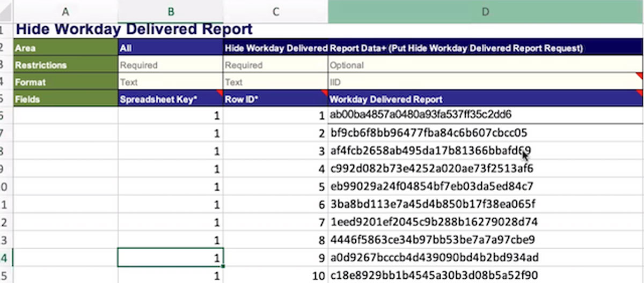Select the 'IID' format cell
This screenshot has height=283, width=644.
[486, 82]
